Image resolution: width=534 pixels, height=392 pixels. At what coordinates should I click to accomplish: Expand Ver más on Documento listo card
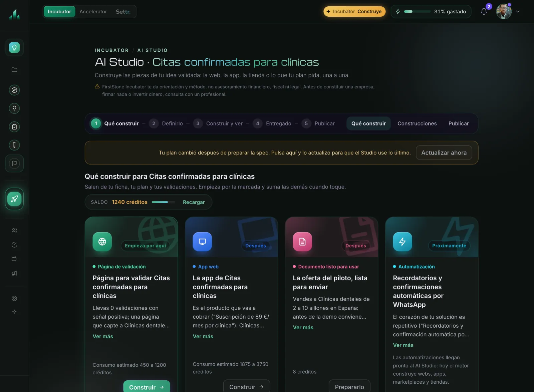[303, 327]
